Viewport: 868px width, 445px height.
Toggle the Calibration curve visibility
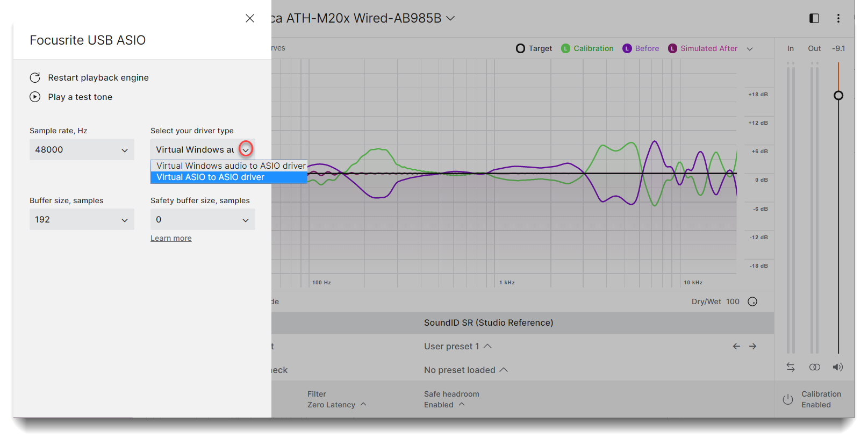587,48
